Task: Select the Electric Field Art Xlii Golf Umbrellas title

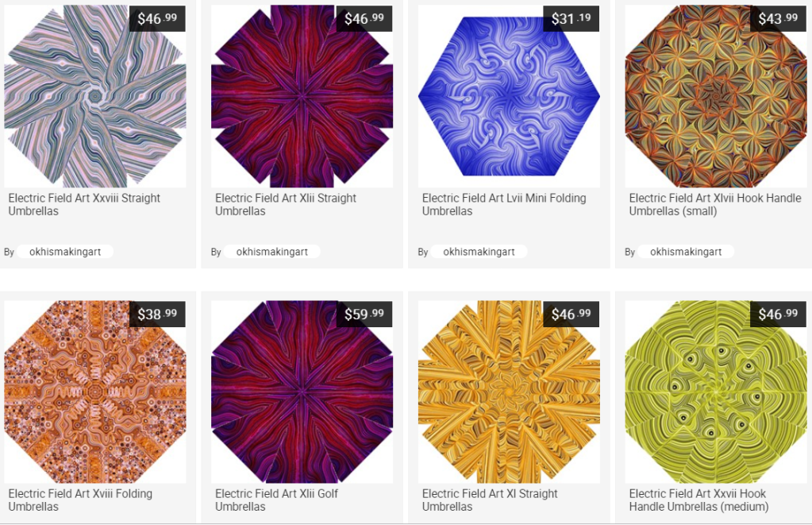Action: point(276,500)
